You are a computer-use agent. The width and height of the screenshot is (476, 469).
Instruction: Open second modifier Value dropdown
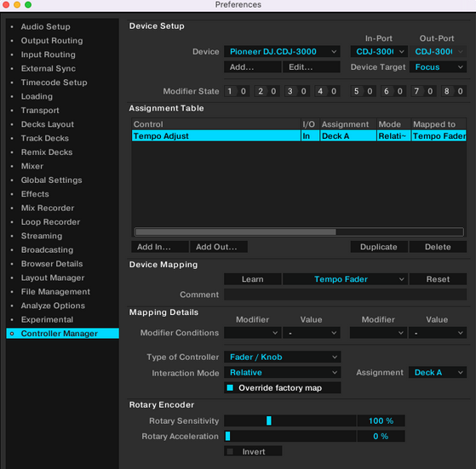pyautogui.click(x=438, y=333)
